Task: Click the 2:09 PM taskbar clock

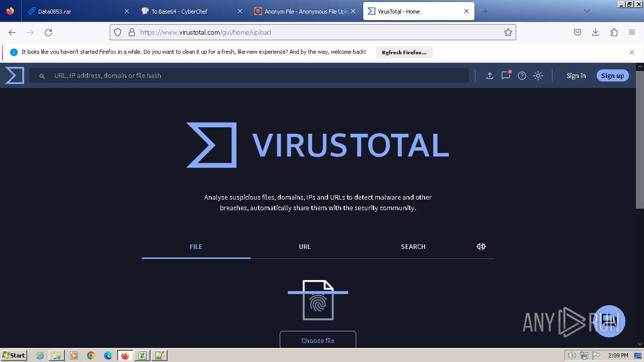Action: (x=618, y=355)
